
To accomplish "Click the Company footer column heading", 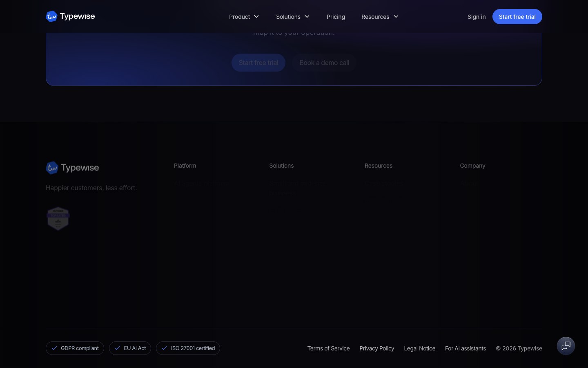I will click(472, 166).
